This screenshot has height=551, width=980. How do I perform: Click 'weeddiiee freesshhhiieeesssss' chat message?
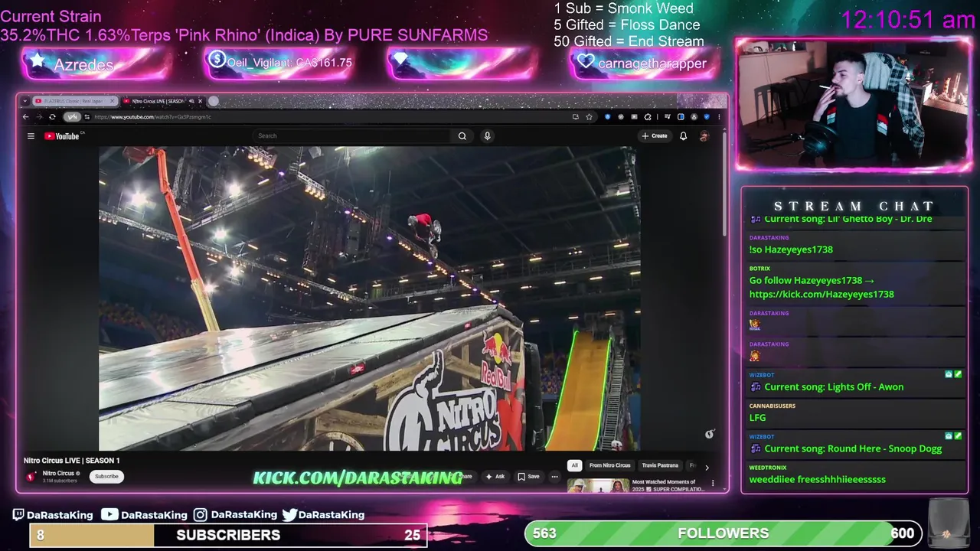click(x=817, y=480)
